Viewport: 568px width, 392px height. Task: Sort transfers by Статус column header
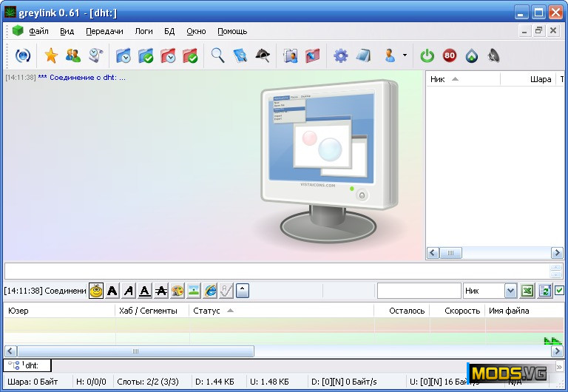(206, 311)
